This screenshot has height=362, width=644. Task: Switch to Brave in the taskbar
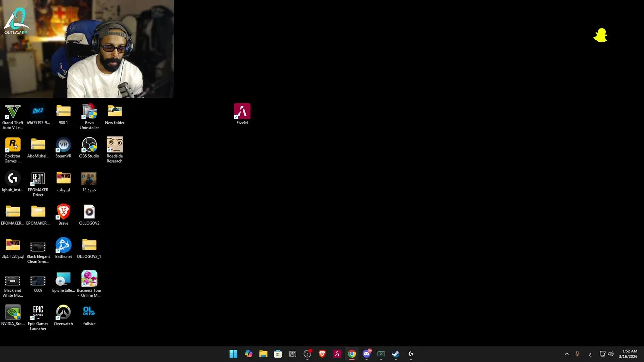322,354
